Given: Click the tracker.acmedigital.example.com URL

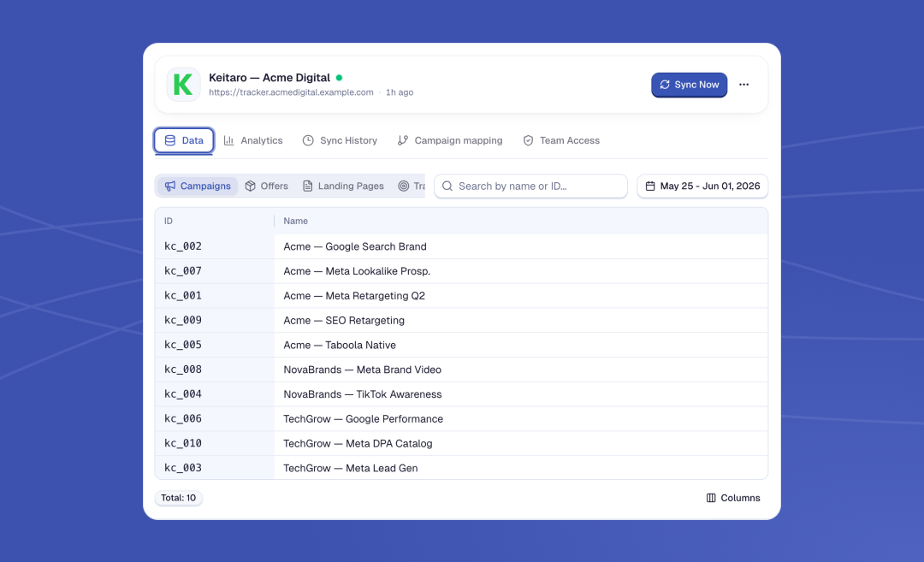Looking at the screenshot, I should pyautogui.click(x=291, y=92).
